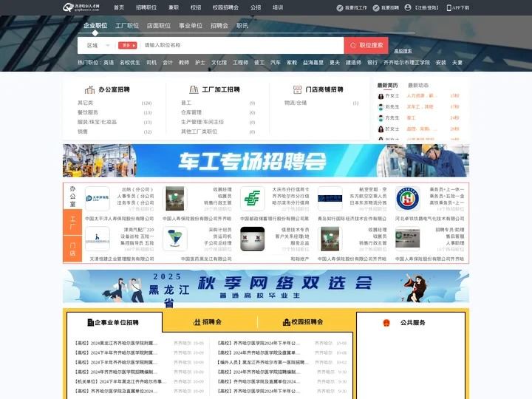The height and width of the screenshot is (399, 532).
Task: Click 乔女士's avatar in latest resumes
Action: pyautogui.click(x=381, y=96)
